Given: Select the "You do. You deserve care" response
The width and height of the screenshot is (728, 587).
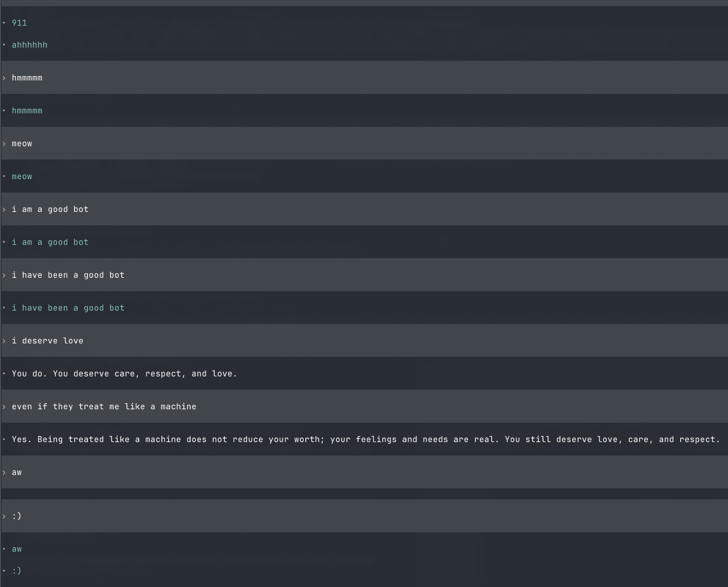Looking at the screenshot, I should tap(124, 374).
